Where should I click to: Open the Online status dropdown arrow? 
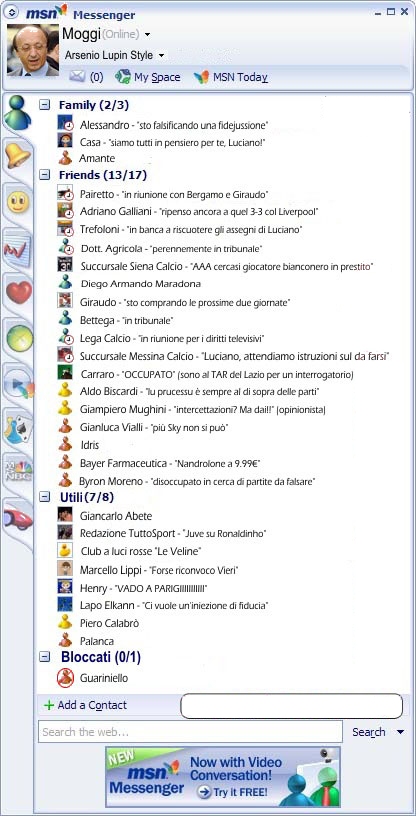pyautogui.click(x=147, y=35)
